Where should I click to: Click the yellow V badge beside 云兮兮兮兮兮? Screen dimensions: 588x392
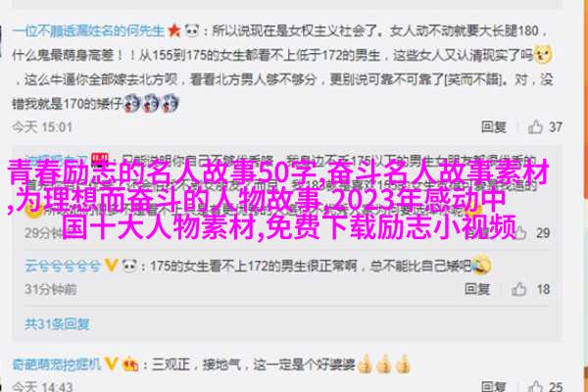[x=111, y=266]
